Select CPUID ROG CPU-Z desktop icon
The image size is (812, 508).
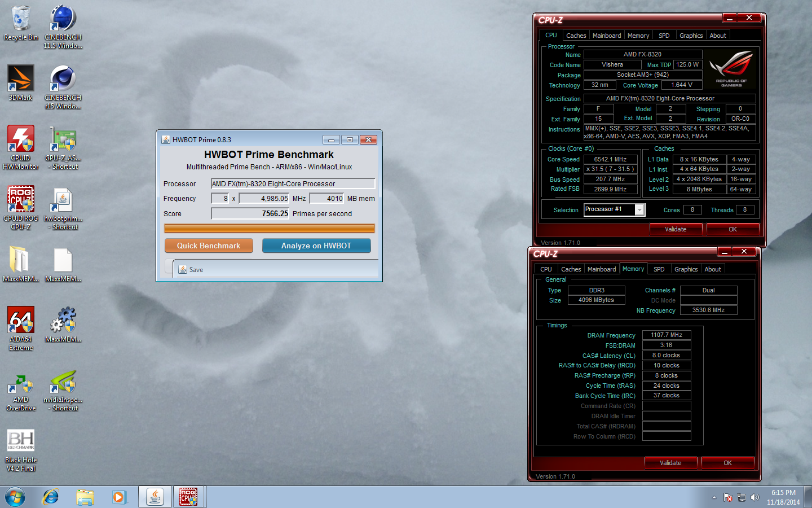pos(21,208)
